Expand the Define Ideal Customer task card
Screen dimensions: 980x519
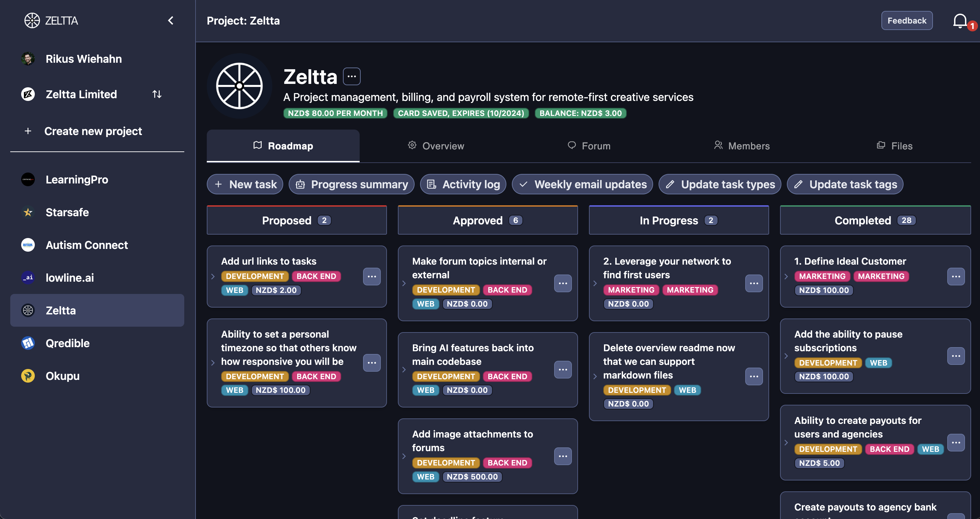tap(786, 277)
